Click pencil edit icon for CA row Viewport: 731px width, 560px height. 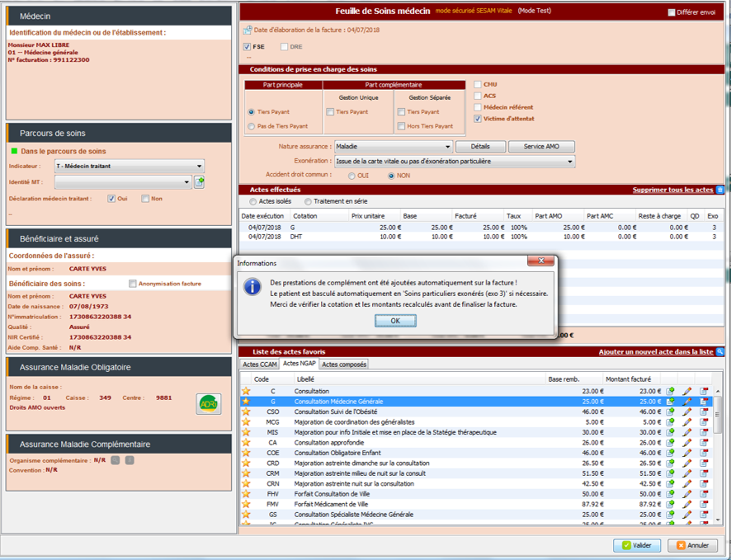[x=687, y=443]
